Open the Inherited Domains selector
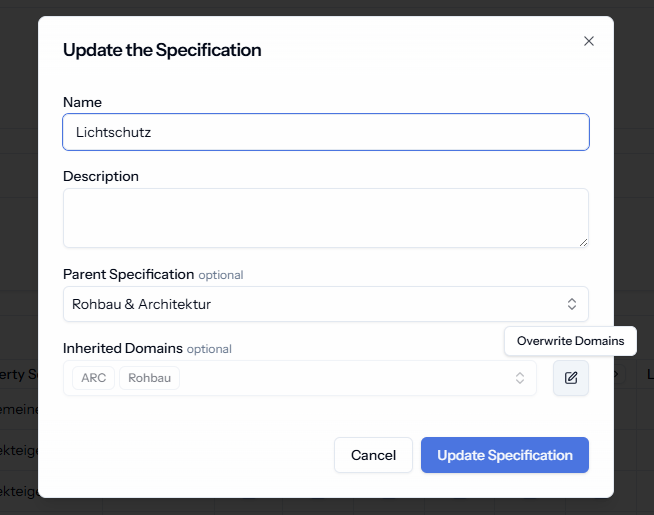This screenshot has height=515, width=654. point(299,378)
